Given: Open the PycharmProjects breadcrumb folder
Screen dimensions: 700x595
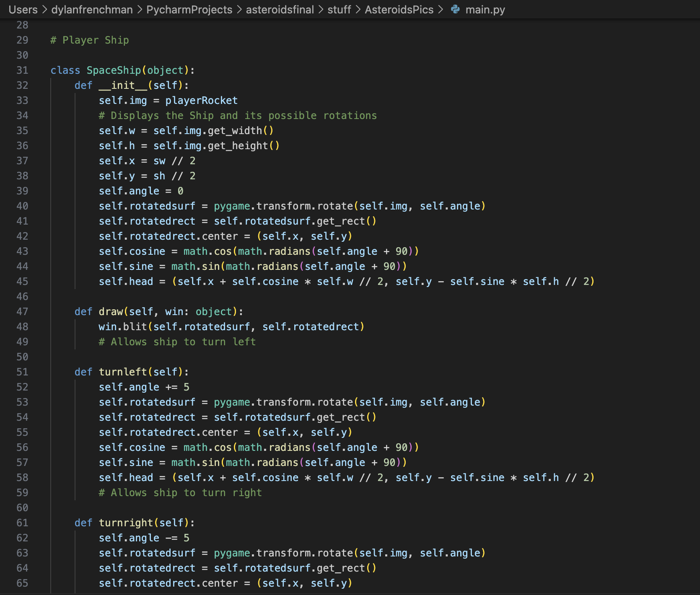Looking at the screenshot, I should click(x=189, y=10).
